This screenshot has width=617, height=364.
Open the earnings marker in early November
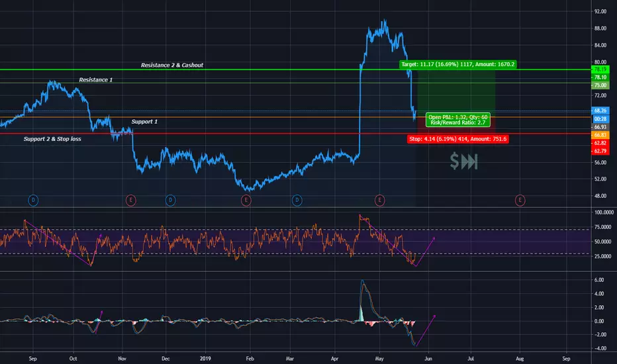[x=130, y=201]
